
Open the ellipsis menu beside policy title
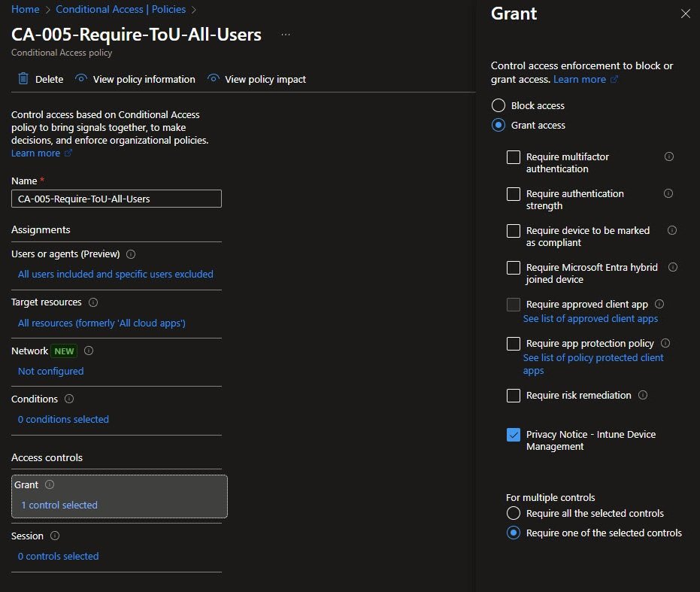285,35
